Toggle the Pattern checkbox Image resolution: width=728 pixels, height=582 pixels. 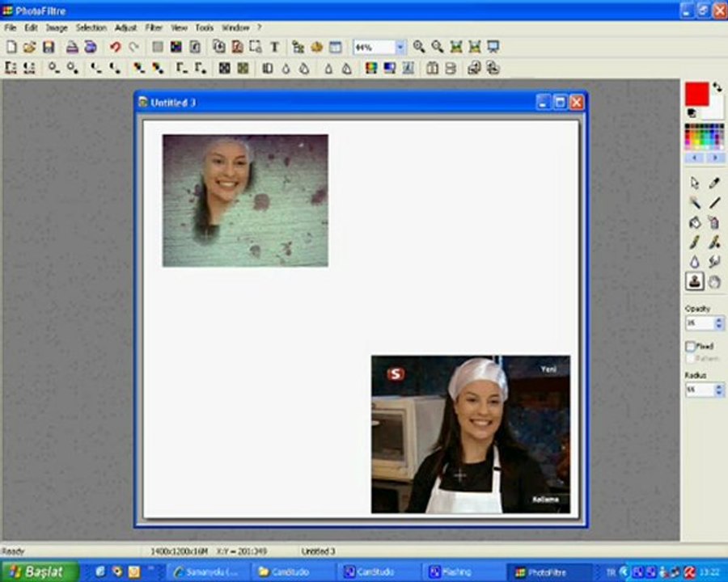691,358
